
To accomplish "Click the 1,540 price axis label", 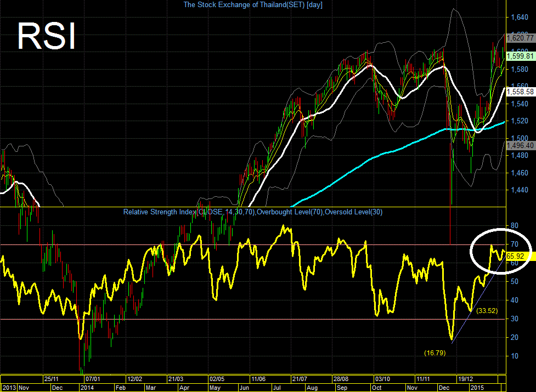I will point(519,104).
